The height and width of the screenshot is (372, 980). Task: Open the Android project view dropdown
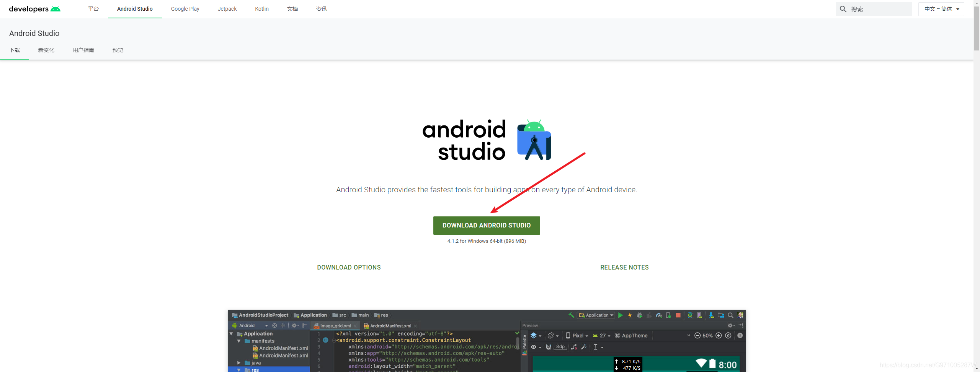[x=250, y=325]
